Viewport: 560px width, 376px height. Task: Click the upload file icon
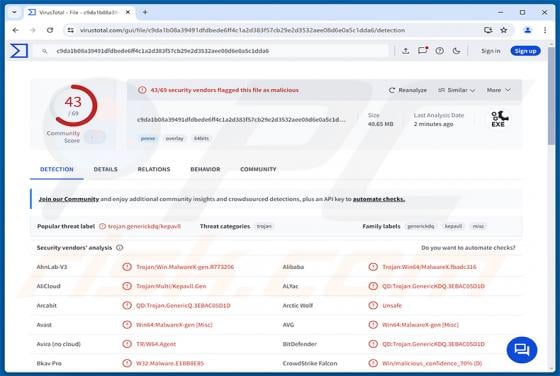click(x=405, y=51)
